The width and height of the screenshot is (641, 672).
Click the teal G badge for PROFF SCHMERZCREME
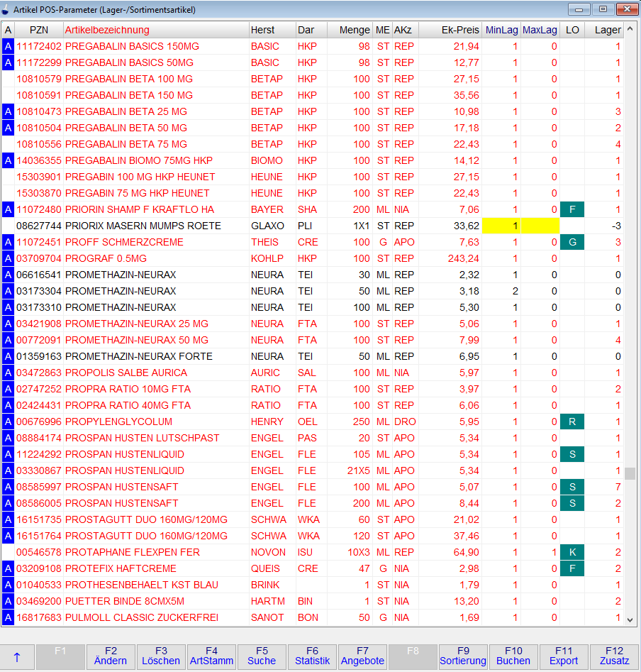tap(572, 242)
